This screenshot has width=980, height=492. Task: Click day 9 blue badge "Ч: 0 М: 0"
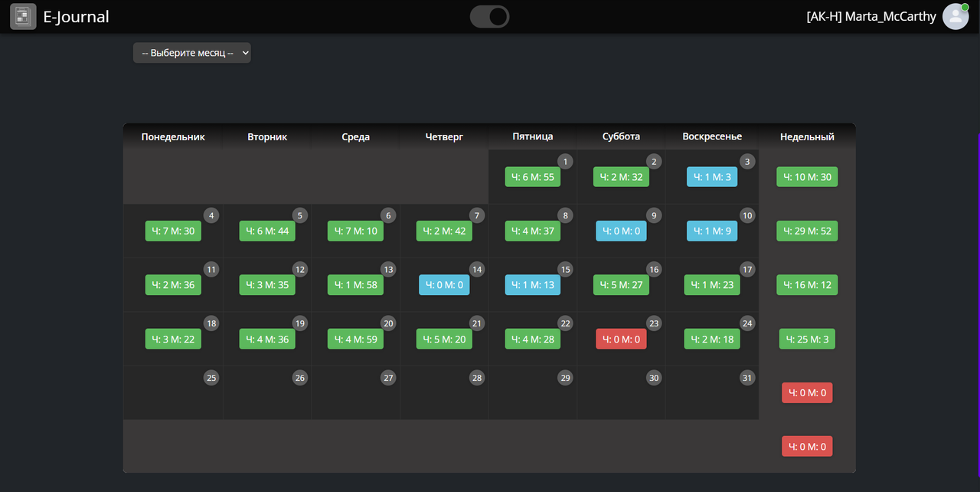point(621,231)
